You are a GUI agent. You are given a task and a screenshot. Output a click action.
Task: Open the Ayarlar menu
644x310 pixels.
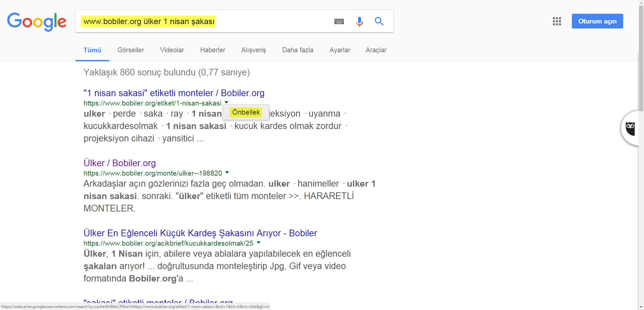[340, 50]
